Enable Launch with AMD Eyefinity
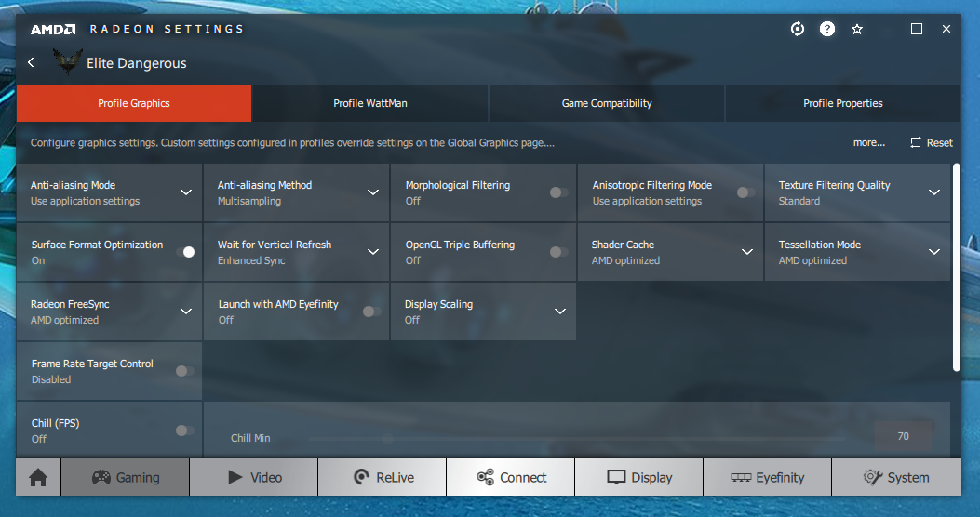The width and height of the screenshot is (980, 517). point(372,311)
